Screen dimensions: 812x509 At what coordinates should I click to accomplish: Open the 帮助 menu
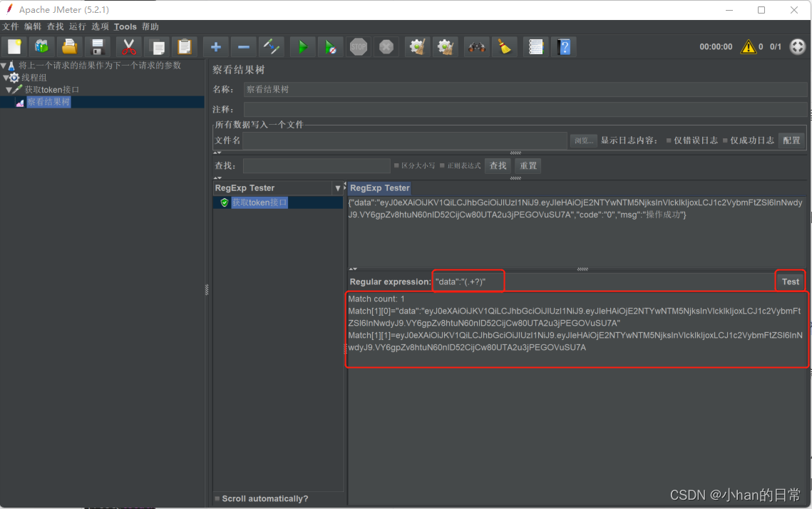(150, 26)
